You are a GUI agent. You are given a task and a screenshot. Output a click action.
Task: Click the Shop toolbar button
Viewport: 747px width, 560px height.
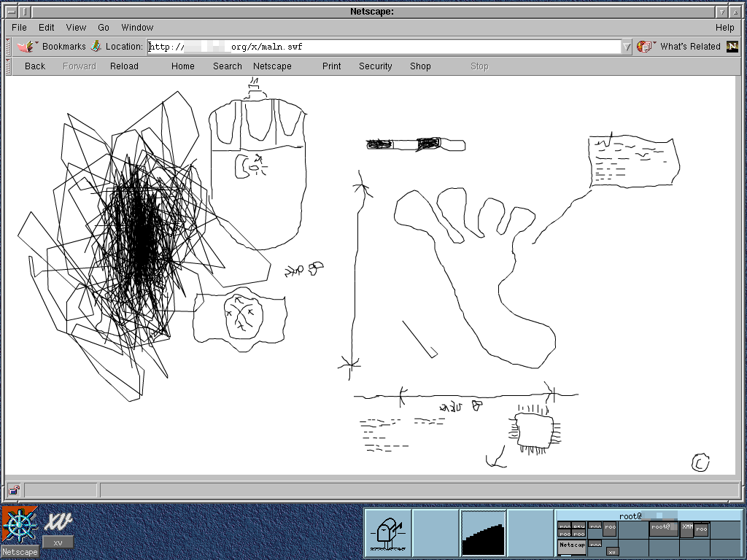point(420,66)
